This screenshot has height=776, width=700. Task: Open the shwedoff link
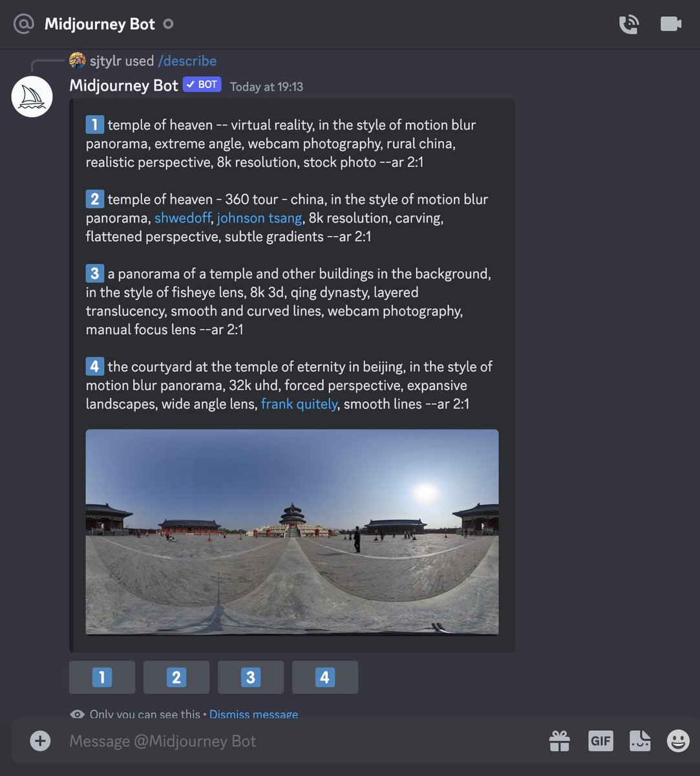183,218
